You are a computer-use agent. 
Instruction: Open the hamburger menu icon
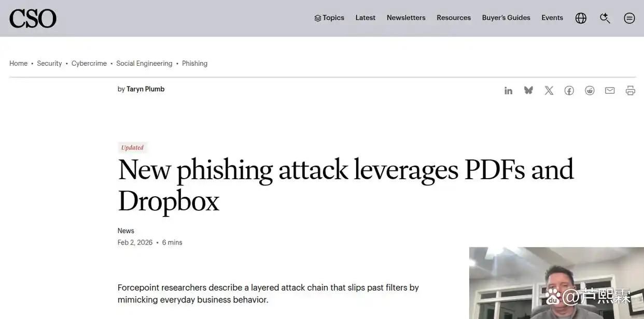(x=629, y=18)
